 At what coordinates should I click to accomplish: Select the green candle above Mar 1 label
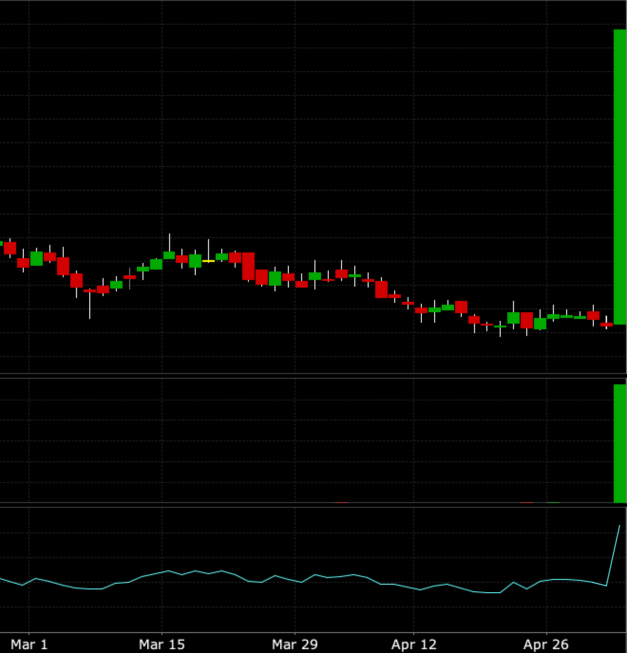37,258
